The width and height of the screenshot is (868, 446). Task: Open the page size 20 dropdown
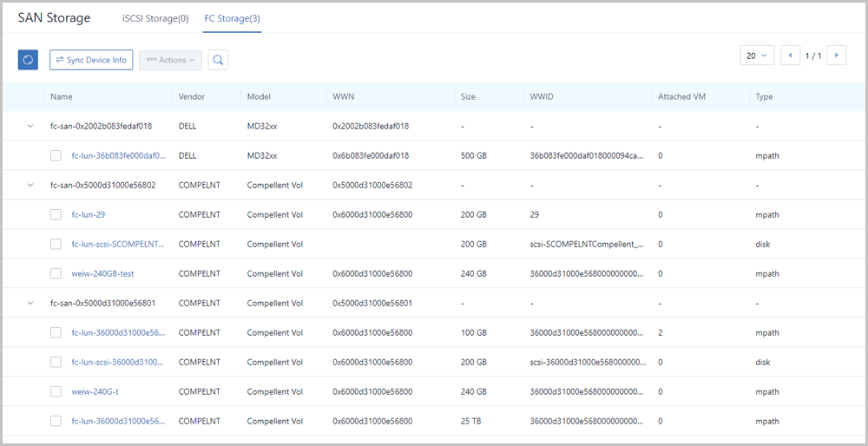(757, 56)
